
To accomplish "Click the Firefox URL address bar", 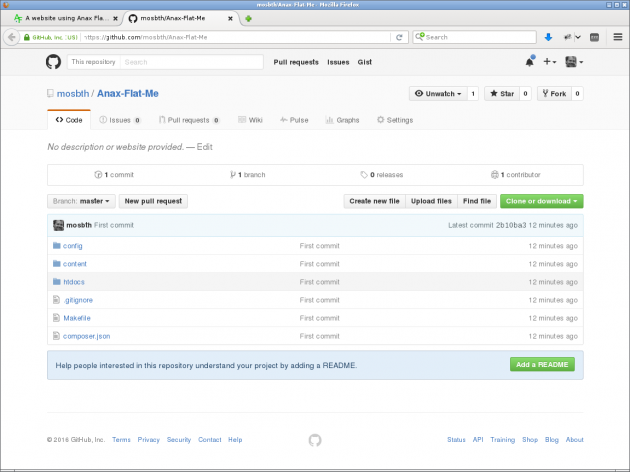I will pyautogui.click(x=235, y=37).
